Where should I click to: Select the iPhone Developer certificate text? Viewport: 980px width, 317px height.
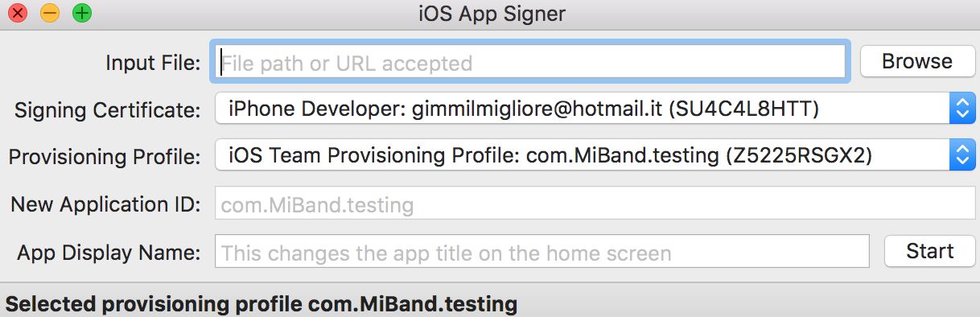524,109
